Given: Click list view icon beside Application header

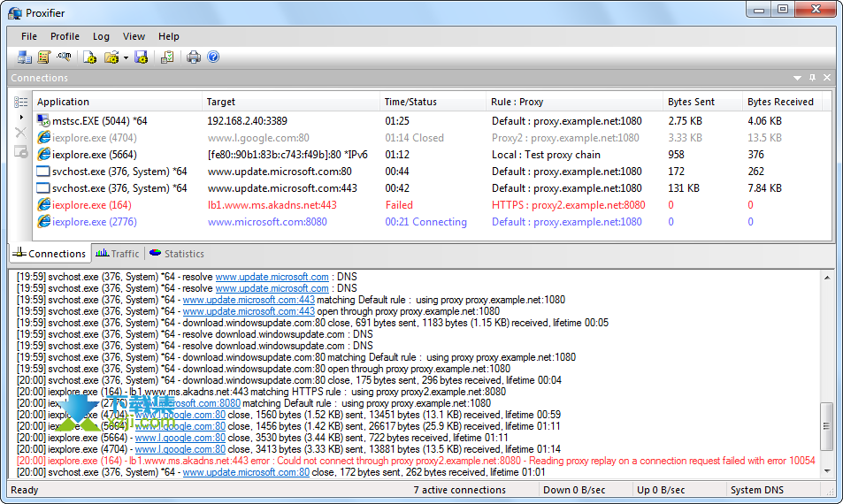Looking at the screenshot, I should [x=21, y=102].
